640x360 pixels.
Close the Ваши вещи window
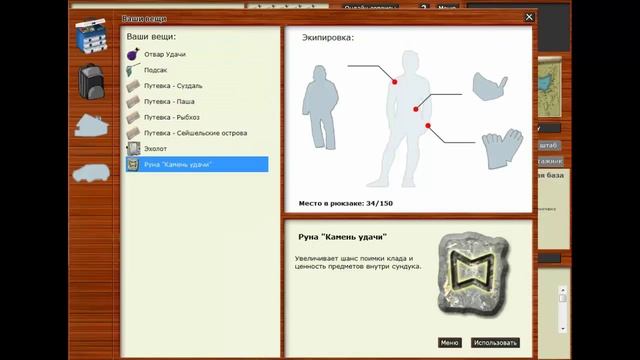529,17
